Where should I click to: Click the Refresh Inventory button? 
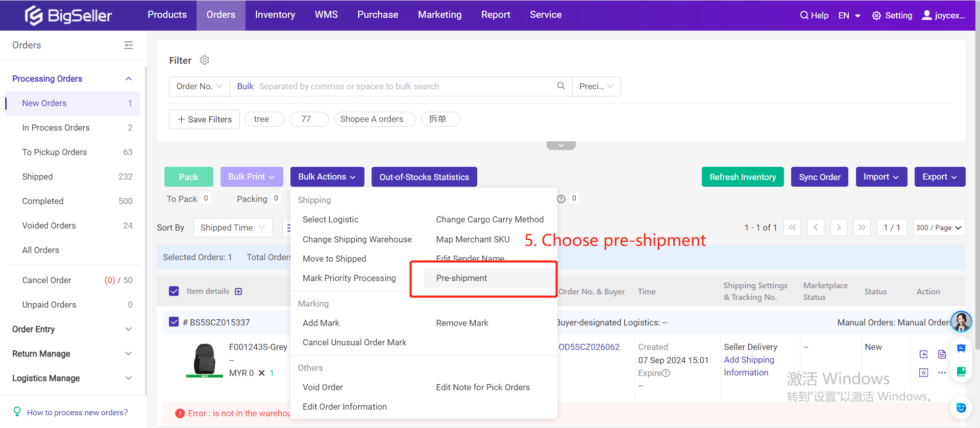742,177
